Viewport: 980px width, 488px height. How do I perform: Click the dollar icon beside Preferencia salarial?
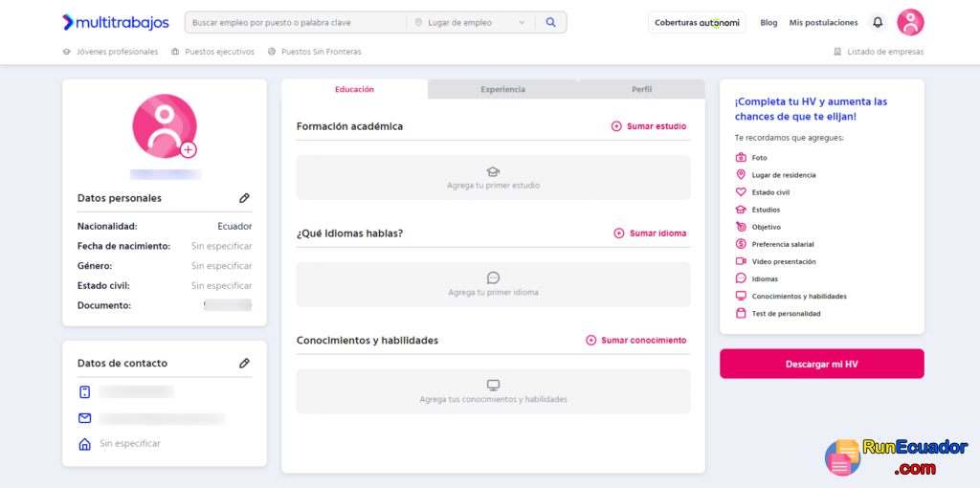[x=741, y=244]
